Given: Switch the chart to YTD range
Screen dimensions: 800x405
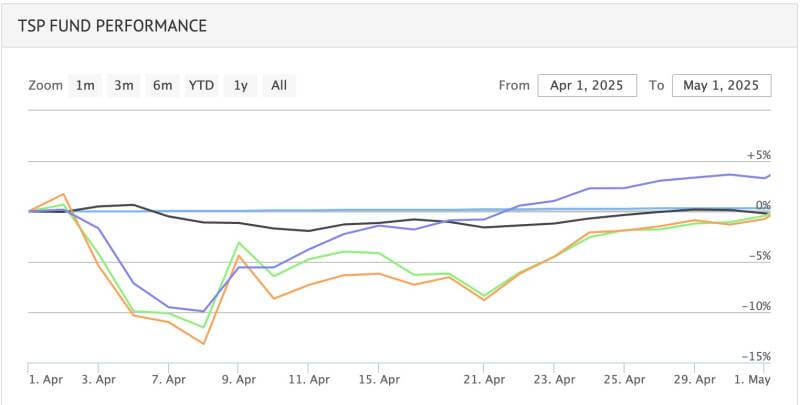Looking at the screenshot, I should tap(201, 85).
